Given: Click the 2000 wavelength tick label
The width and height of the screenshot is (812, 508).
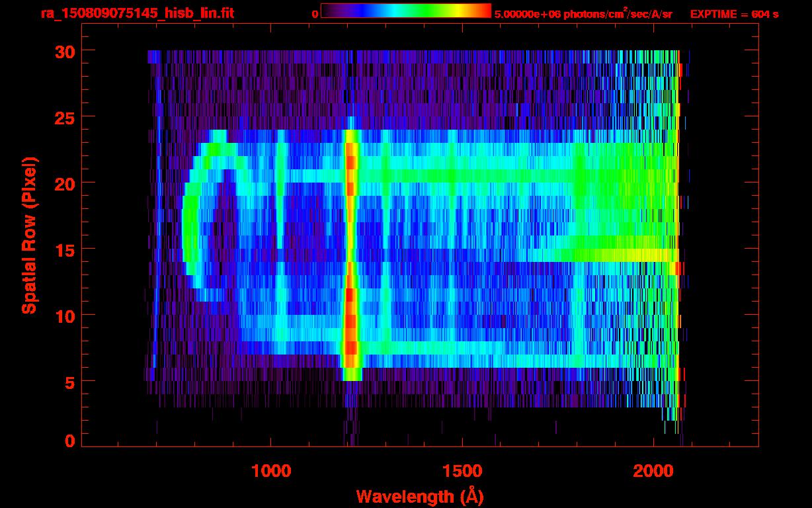Looking at the screenshot, I should click(x=653, y=470).
